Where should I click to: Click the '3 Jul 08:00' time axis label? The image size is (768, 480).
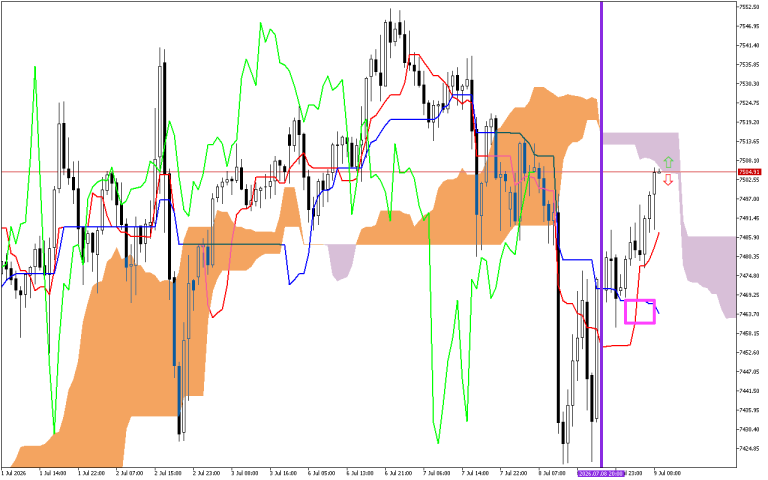coord(246,474)
